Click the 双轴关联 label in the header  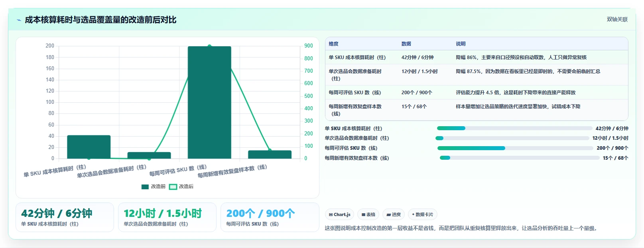point(617,19)
